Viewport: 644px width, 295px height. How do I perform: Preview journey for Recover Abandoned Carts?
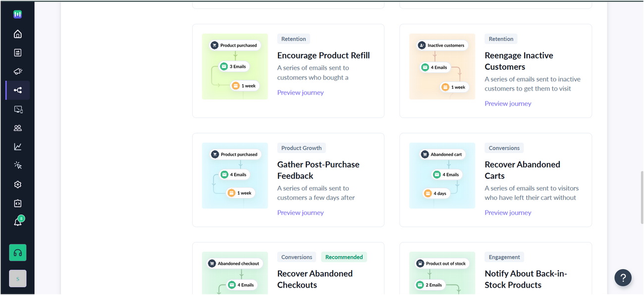[508, 212]
